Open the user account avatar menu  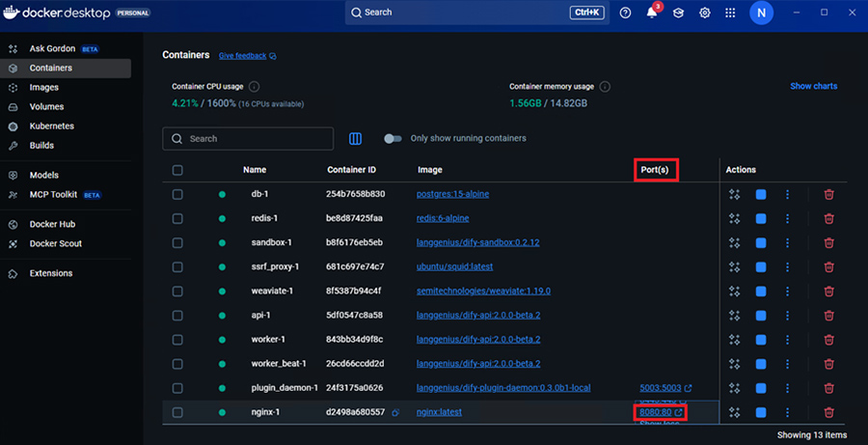tap(761, 14)
